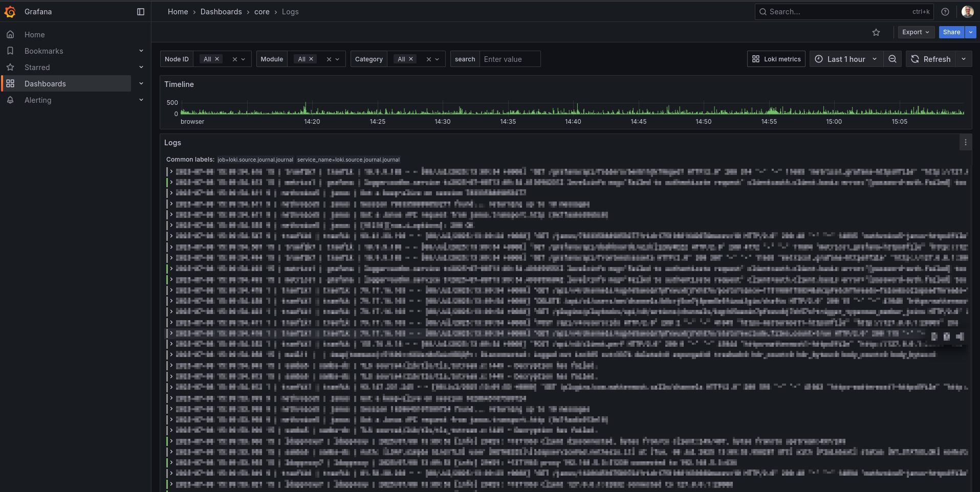The height and width of the screenshot is (492, 980).
Task: Go to core folder breadcrumb
Action: [x=262, y=12]
